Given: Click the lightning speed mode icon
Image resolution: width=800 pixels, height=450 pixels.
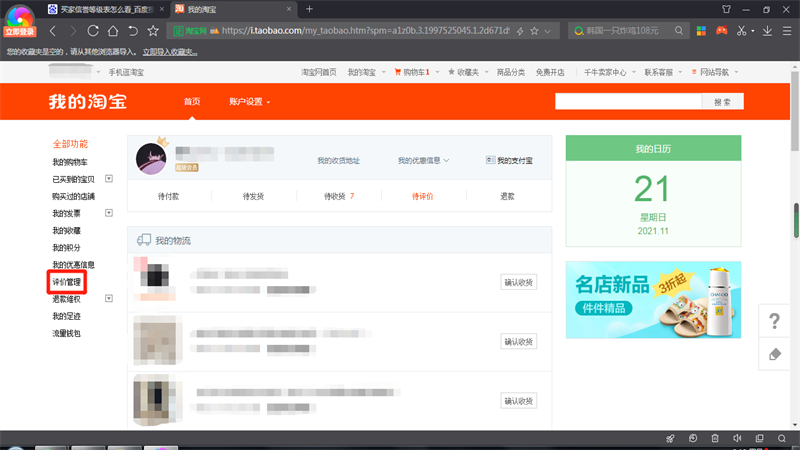Looking at the screenshot, I should tap(520, 31).
